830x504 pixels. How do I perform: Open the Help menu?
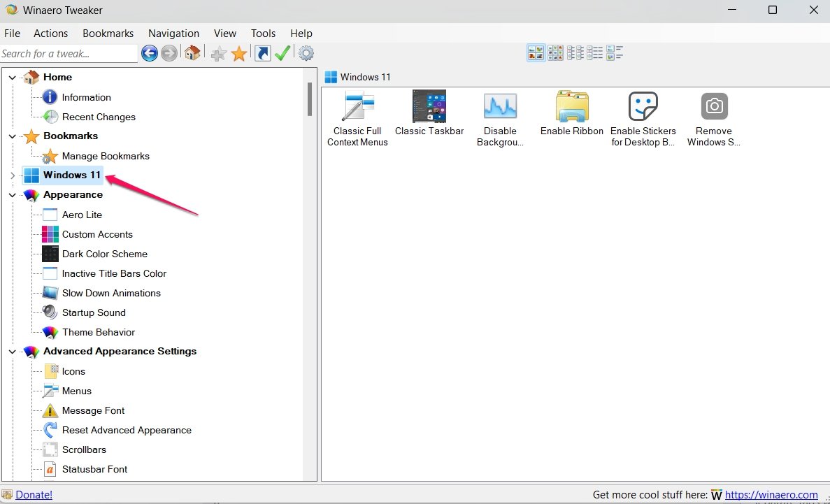tap(301, 34)
